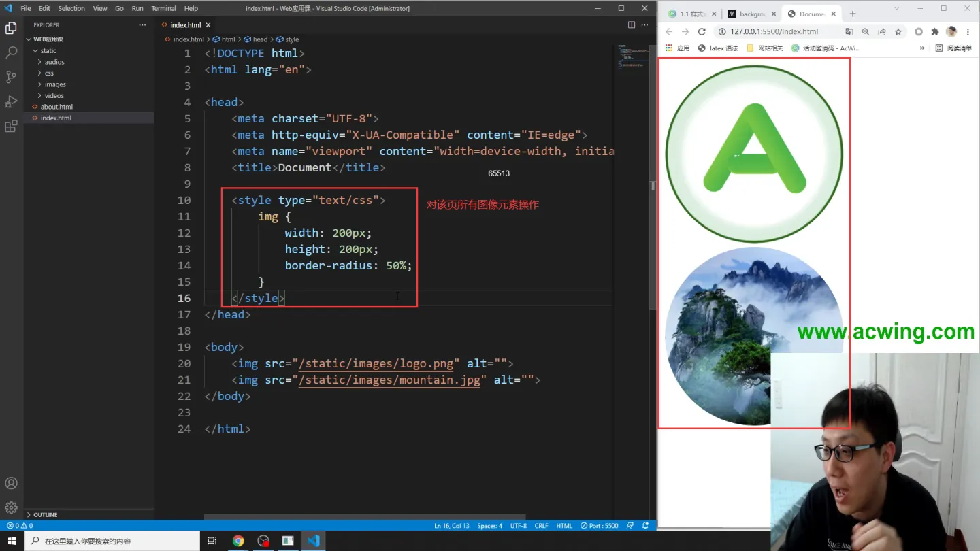Open VS Code Manage settings gear

coord(11,506)
